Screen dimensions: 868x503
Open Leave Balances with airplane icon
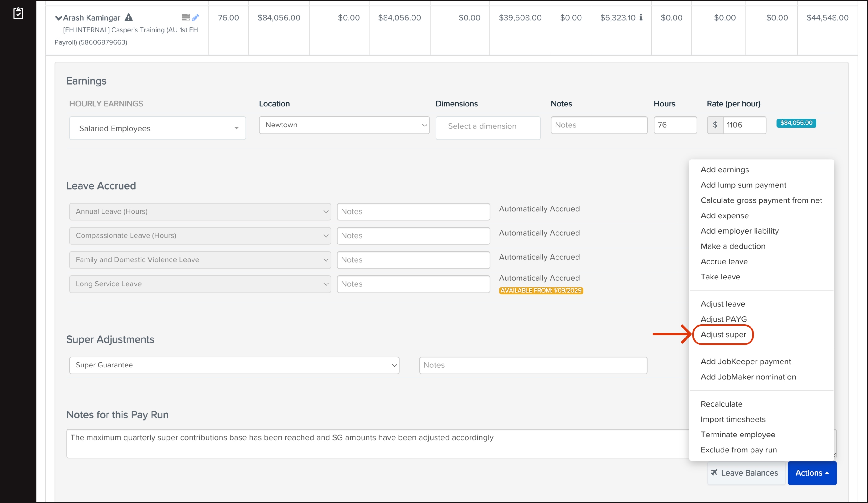pyautogui.click(x=746, y=473)
